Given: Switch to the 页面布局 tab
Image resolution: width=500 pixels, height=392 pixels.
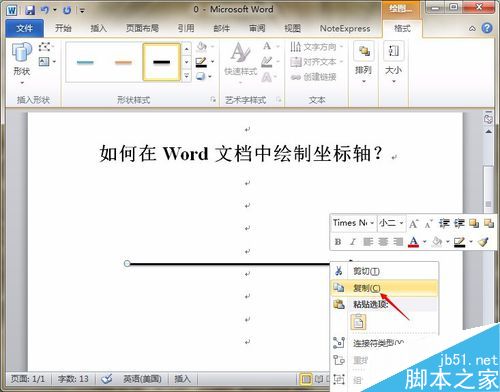Looking at the screenshot, I should click(x=142, y=28).
